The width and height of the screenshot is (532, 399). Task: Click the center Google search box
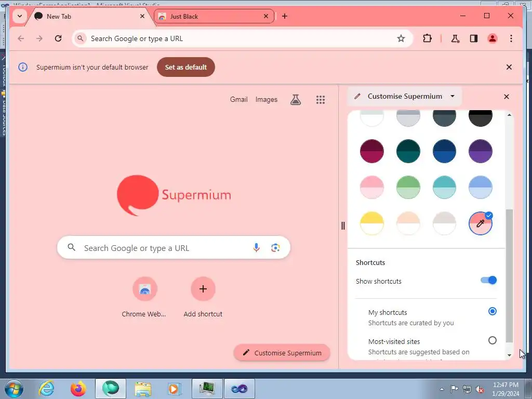(174, 248)
